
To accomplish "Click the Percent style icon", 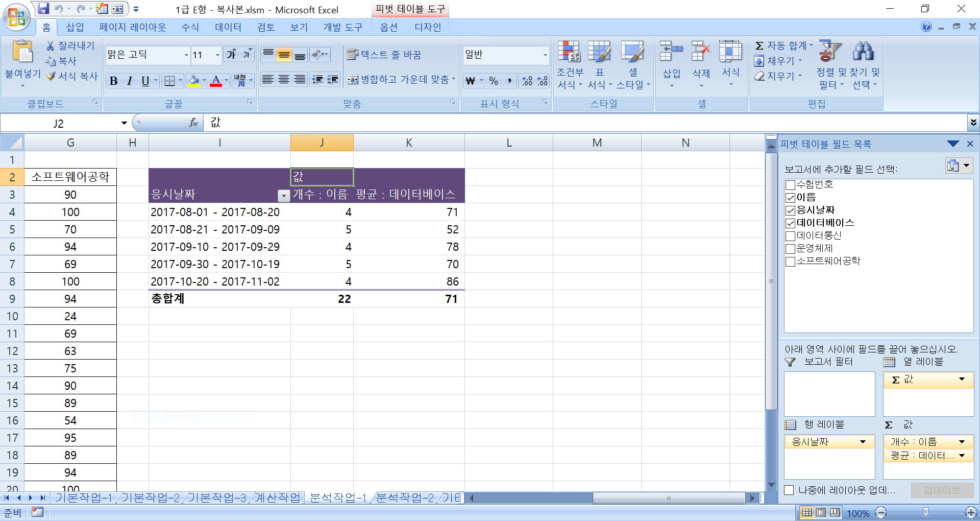I will click(x=493, y=81).
